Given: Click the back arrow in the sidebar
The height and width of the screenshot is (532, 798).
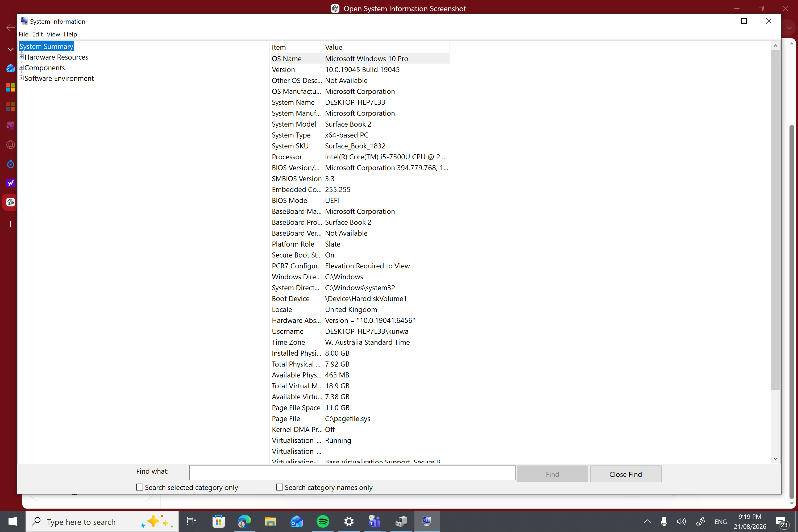Looking at the screenshot, I should click(11, 28).
